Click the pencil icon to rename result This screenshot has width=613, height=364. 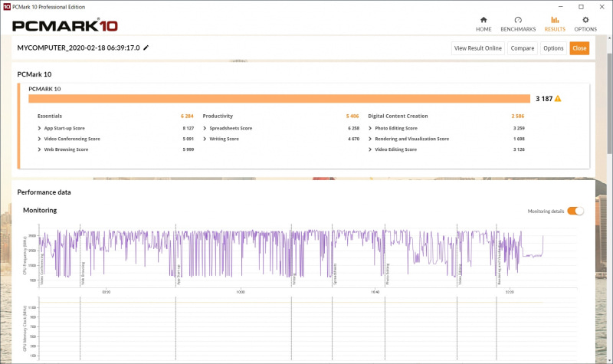(146, 48)
